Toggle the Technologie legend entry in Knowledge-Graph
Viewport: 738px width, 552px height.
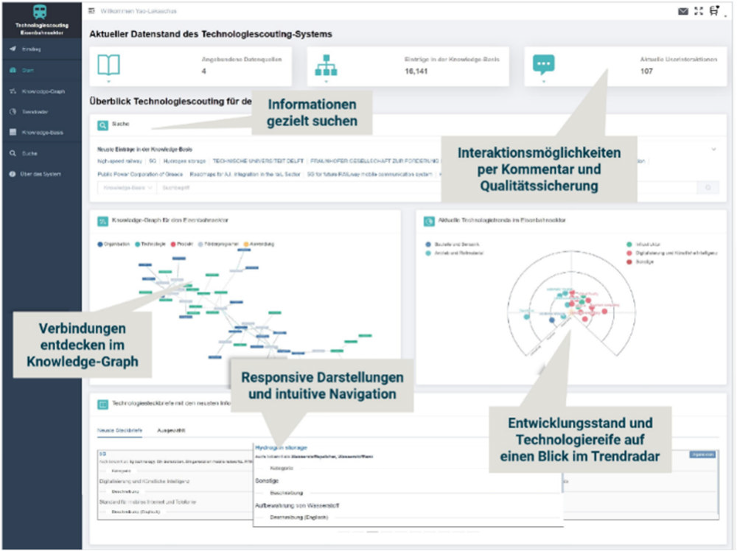point(153,244)
